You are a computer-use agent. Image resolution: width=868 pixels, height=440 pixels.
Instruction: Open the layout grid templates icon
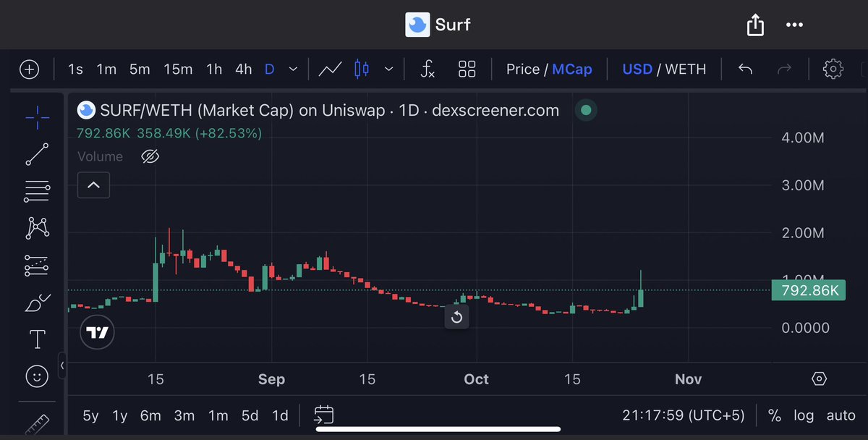467,69
